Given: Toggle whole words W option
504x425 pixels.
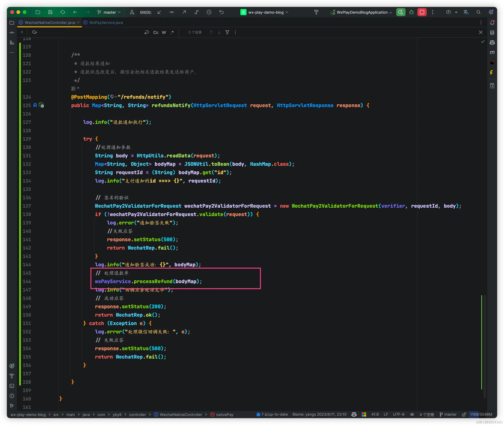Looking at the screenshot, I should pyautogui.click(x=164, y=32).
